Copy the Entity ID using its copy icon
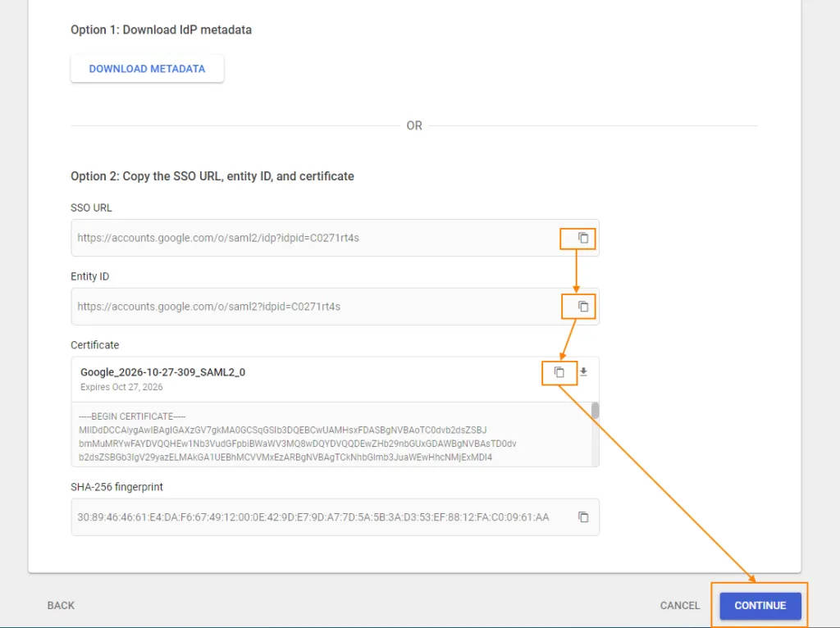This screenshot has height=628, width=840. [x=583, y=307]
